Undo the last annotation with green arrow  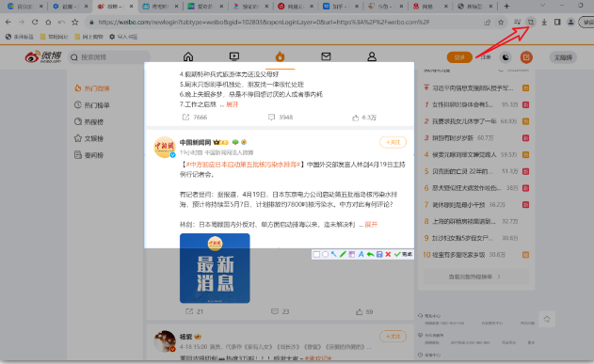pos(371,254)
